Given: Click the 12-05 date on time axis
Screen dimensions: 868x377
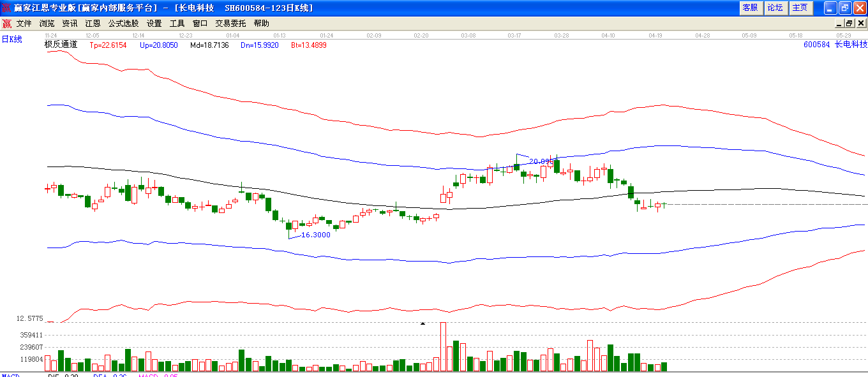Looking at the screenshot, I should click(x=93, y=35).
